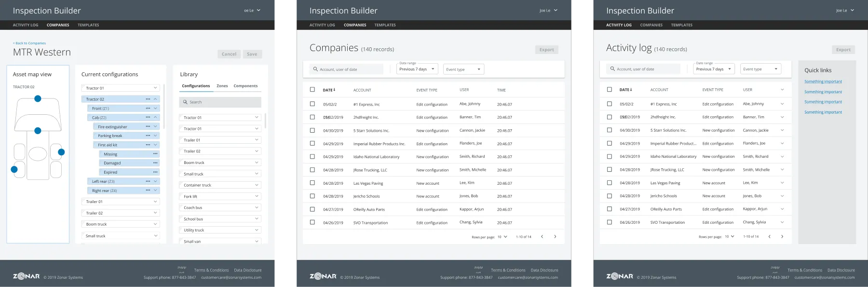
Task: Check the 2hdfreight Inc. row in Activity log
Action: click(610, 117)
